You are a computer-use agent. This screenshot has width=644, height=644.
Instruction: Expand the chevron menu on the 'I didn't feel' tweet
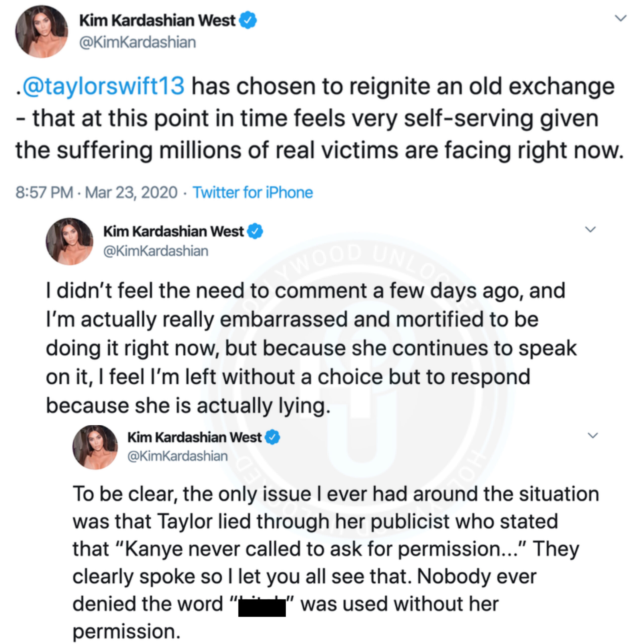pyautogui.click(x=590, y=229)
